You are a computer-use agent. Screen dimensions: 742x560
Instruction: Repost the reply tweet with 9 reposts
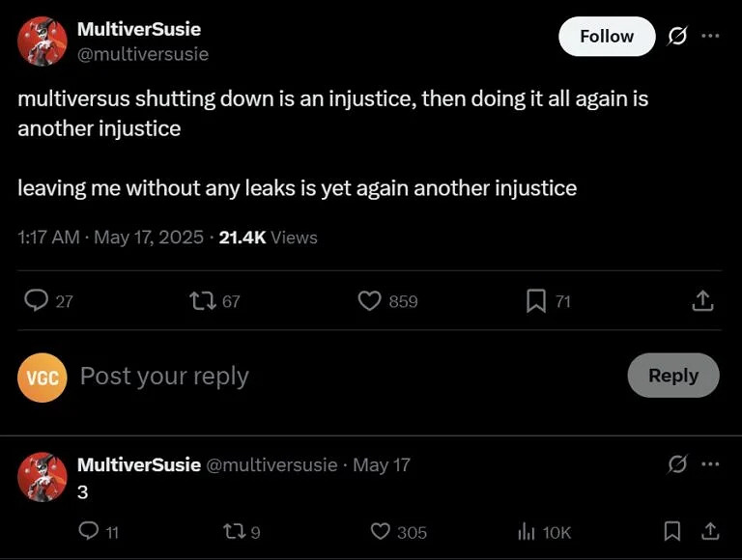[x=233, y=531]
